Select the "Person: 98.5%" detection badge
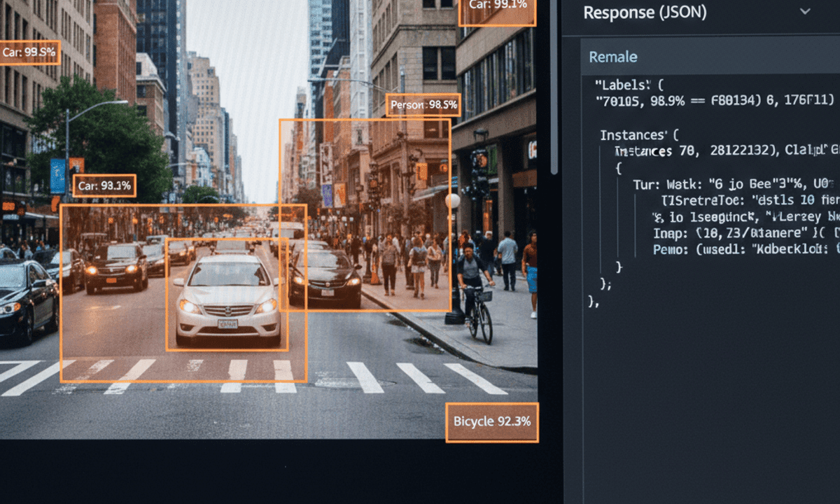This screenshot has height=504, width=840. 423,105
